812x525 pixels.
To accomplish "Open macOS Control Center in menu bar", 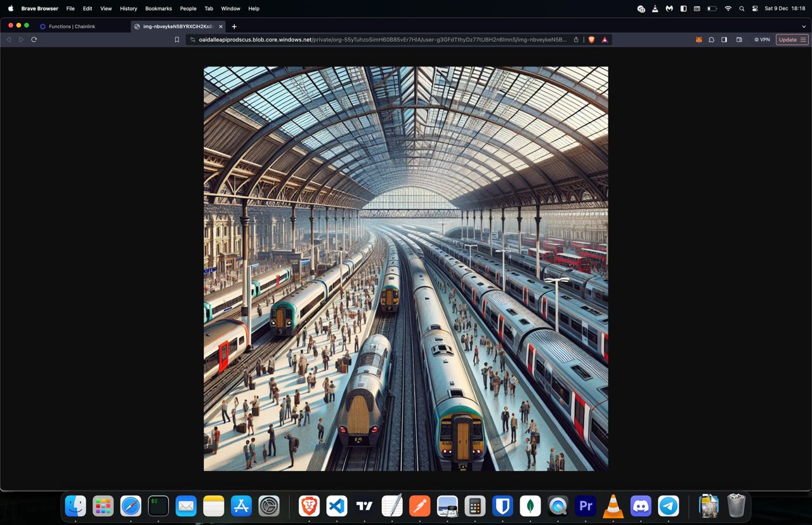I will pyautogui.click(x=755, y=8).
